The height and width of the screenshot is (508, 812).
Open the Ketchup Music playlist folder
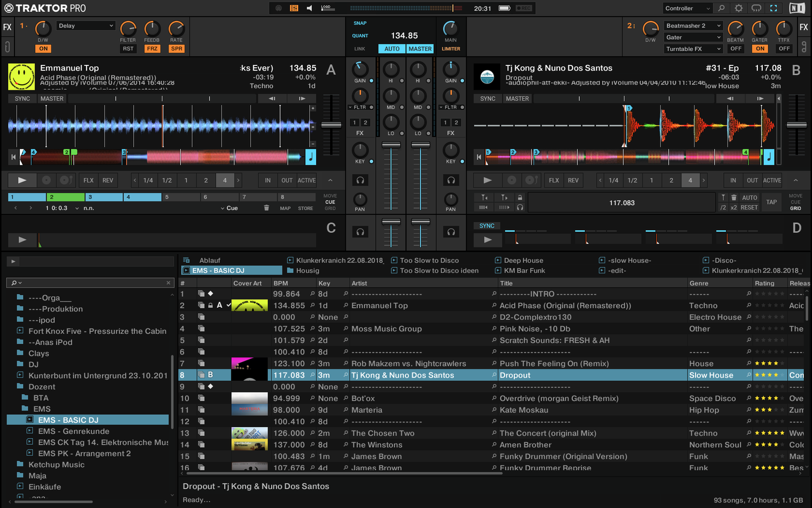[x=56, y=465]
